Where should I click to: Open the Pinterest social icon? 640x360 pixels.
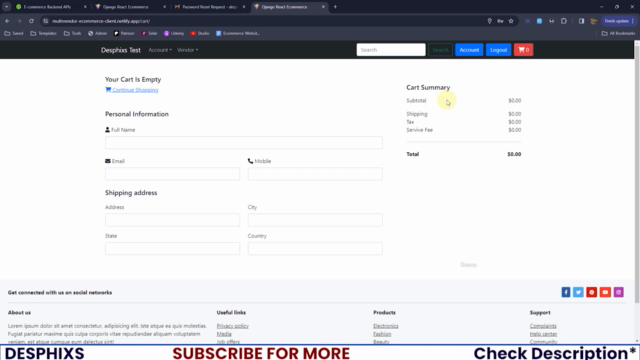pyautogui.click(x=592, y=292)
